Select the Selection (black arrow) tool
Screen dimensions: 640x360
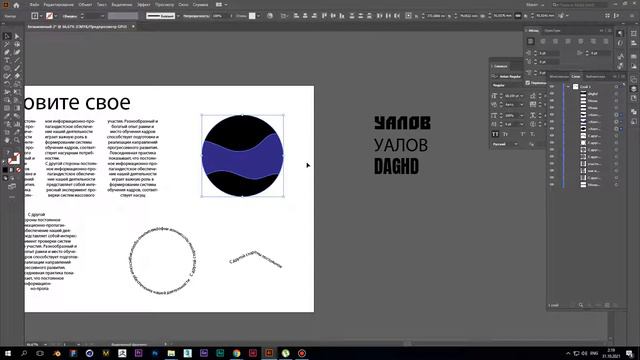pos(7,36)
